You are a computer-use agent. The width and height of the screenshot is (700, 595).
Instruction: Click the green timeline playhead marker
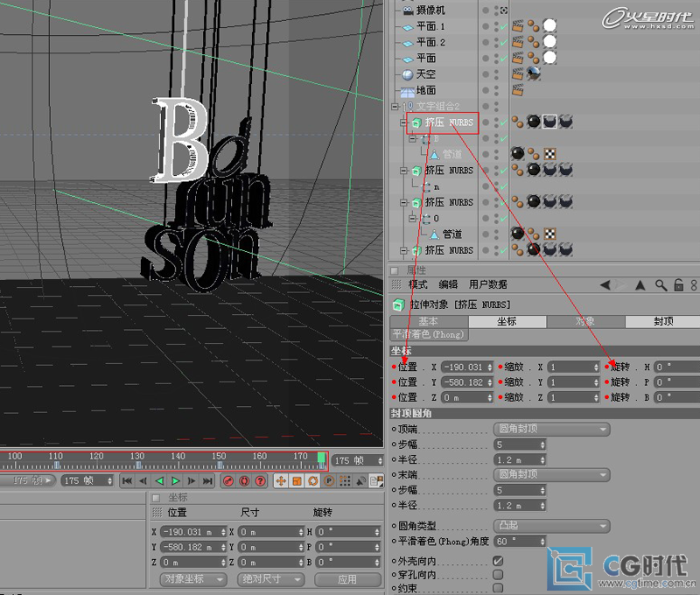(321, 458)
